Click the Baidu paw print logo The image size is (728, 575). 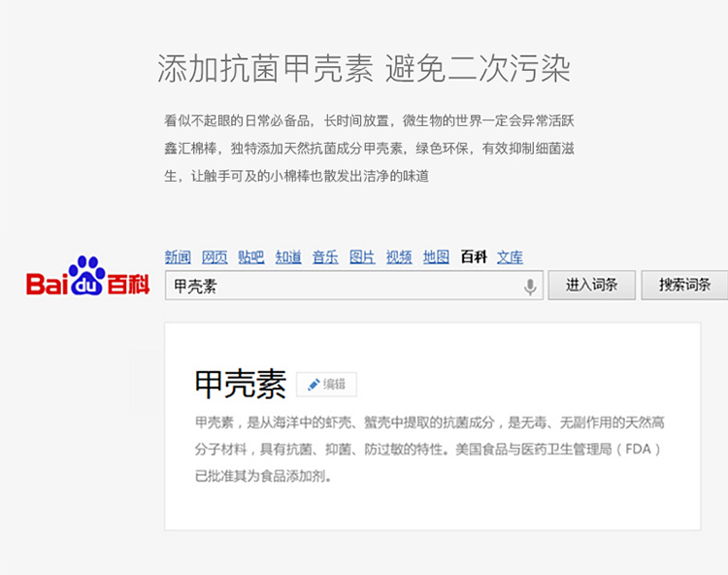click(86, 275)
